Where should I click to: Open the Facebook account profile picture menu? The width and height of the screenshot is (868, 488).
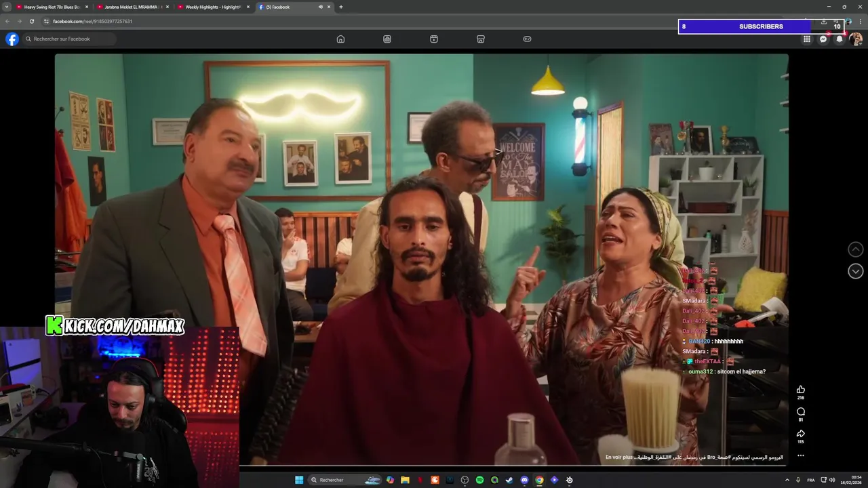[856, 39]
